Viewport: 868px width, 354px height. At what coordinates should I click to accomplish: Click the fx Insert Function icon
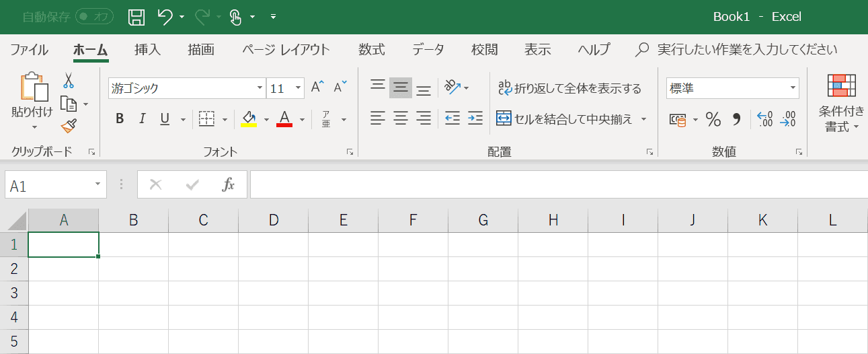[x=229, y=184]
